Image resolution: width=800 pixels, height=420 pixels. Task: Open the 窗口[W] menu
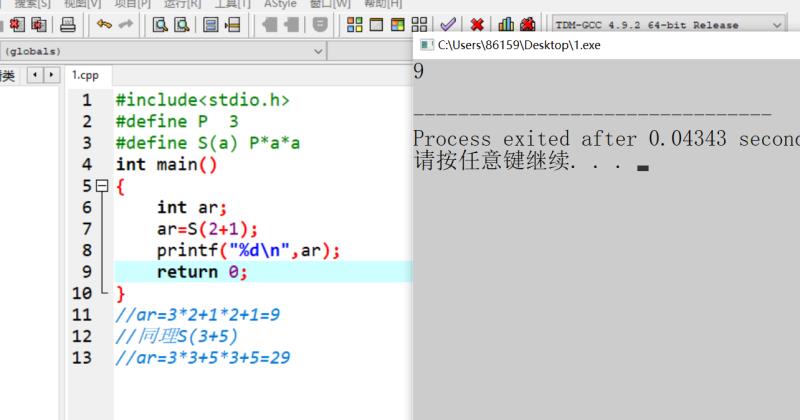point(330,4)
